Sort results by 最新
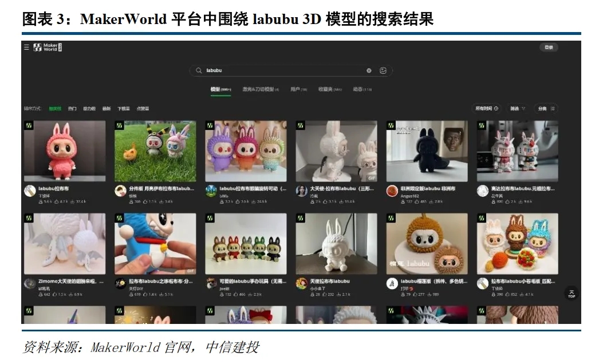Image resolution: width=603 pixels, height=364 pixels. coord(107,108)
